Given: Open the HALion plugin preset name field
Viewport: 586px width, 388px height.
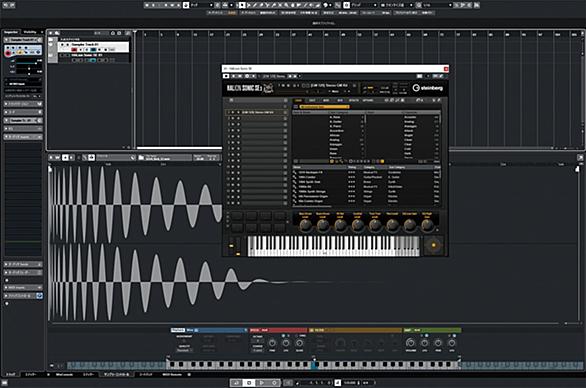Looking at the screenshot, I should point(274,76).
